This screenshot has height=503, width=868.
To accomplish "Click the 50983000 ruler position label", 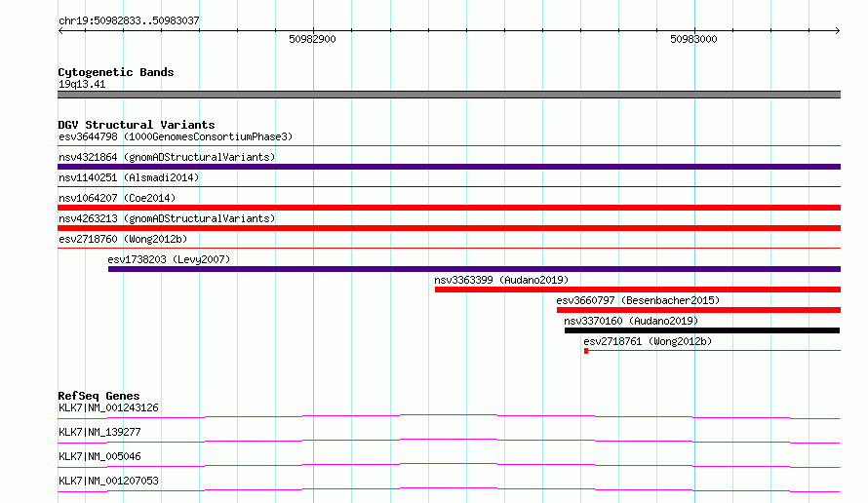I will [x=693, y=39].
